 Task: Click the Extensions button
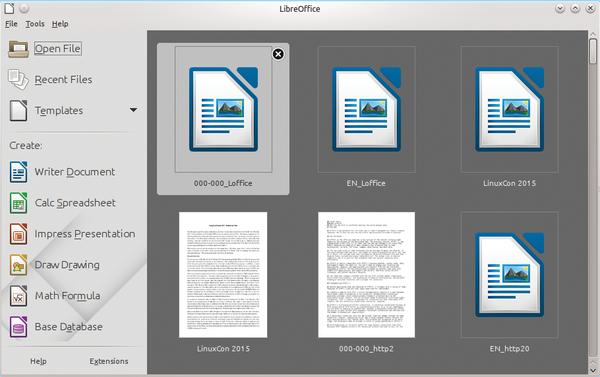109,361
